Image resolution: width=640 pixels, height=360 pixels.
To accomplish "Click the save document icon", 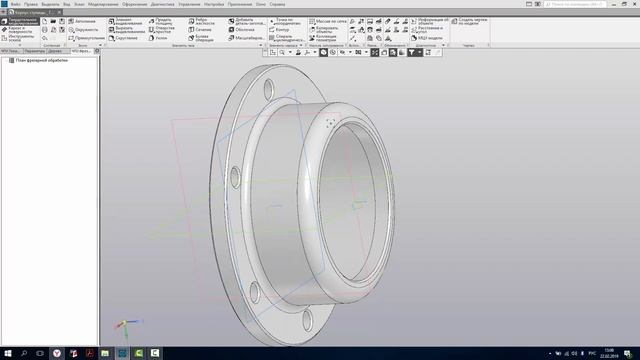I will [62, 21].
